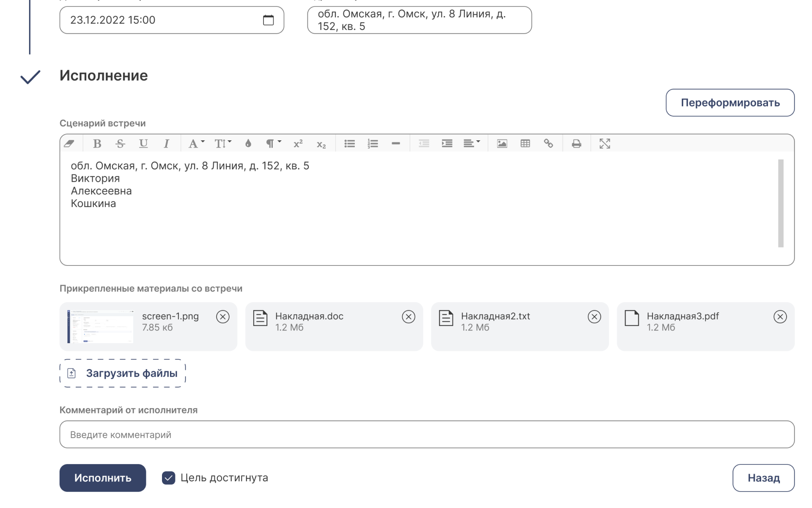Screen dimensions: 812x508
Task: Pick a text color with the drop icon
Action: coord(248,144)
